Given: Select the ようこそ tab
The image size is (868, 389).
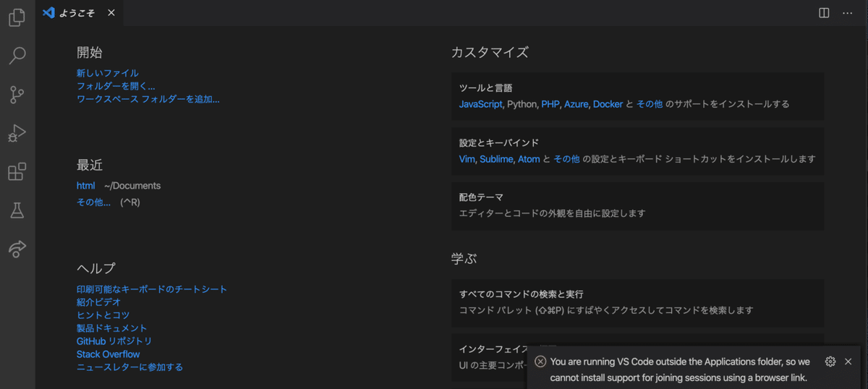Looking at the screenshot, I should (79, 13).
